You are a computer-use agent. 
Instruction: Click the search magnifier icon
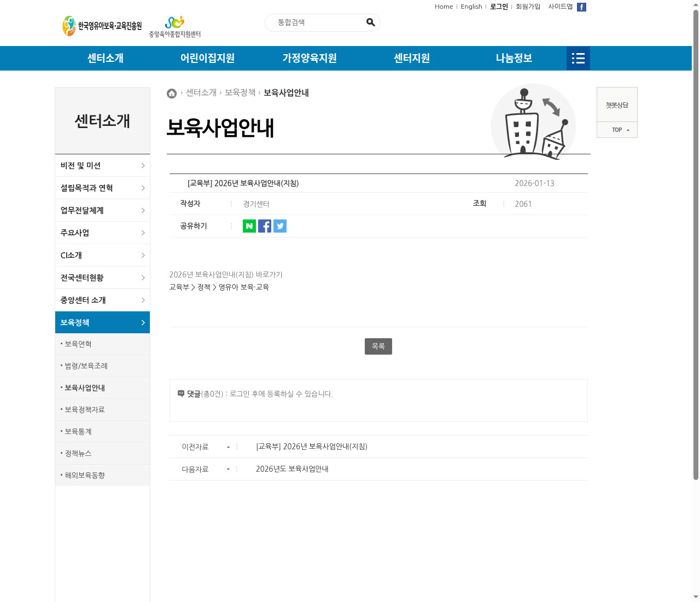pyautogui.click(x=370, y=22)
